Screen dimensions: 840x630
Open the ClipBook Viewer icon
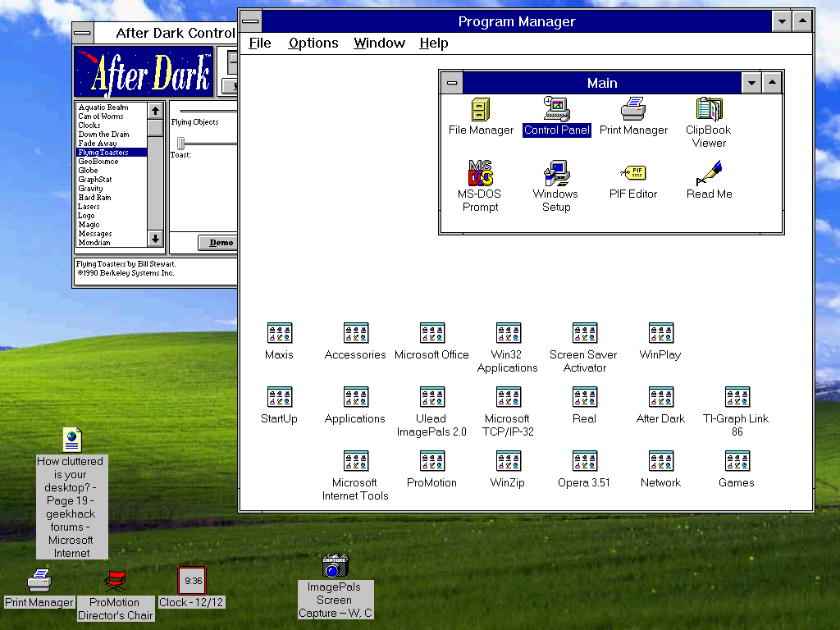709,110
